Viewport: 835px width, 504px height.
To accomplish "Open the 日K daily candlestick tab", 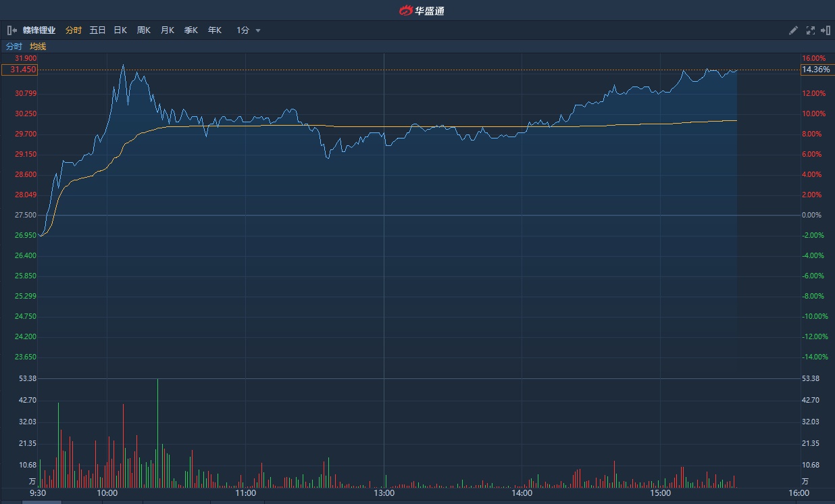I will [x=120, y=30].
